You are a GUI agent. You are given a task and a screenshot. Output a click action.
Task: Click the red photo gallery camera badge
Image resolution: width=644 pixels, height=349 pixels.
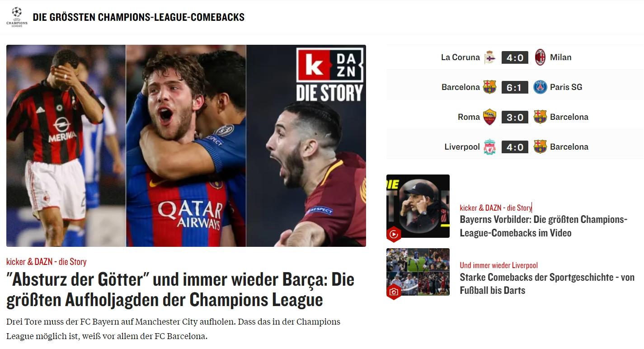[394, 292]
